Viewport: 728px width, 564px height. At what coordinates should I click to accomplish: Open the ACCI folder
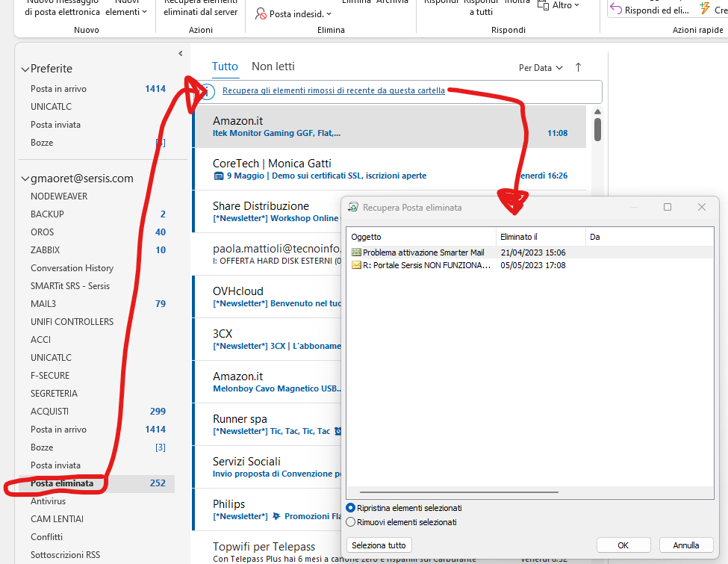click(97, 340)
